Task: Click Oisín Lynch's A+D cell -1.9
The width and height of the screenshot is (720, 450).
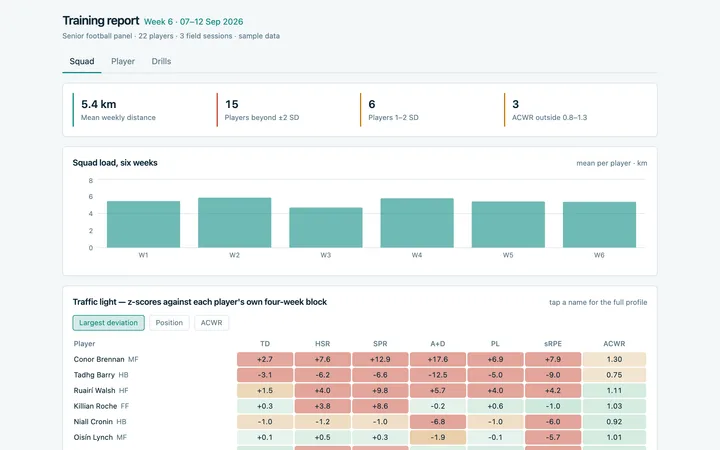Action: (438, 438)
